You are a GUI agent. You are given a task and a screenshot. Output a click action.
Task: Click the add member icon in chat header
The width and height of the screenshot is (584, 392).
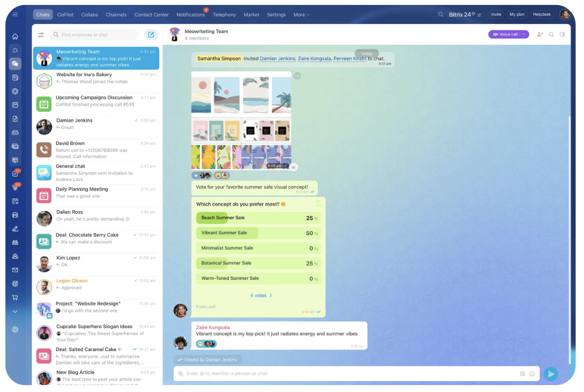coord(540,34)
